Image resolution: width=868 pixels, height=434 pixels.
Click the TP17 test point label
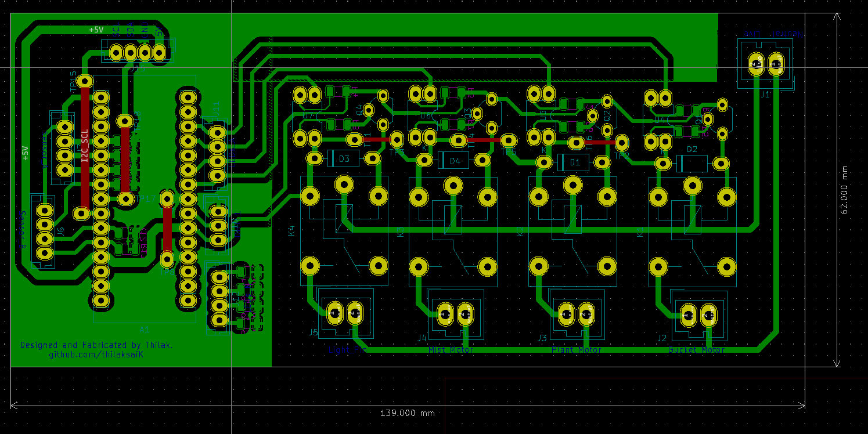tap(145, 199)
